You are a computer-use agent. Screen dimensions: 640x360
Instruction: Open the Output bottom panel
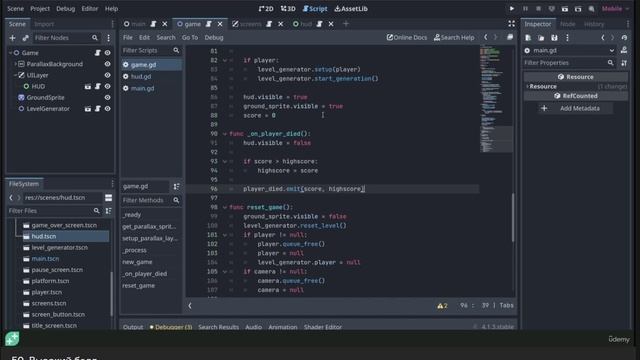133,327
